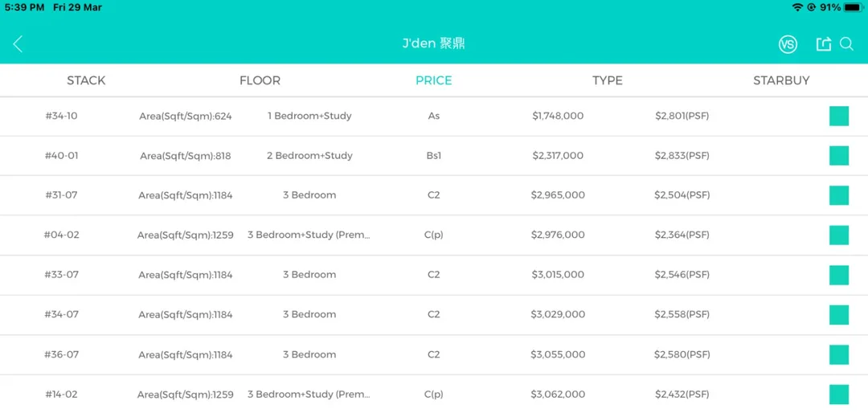Select the $2,317,000 price entry

(558, 156)
